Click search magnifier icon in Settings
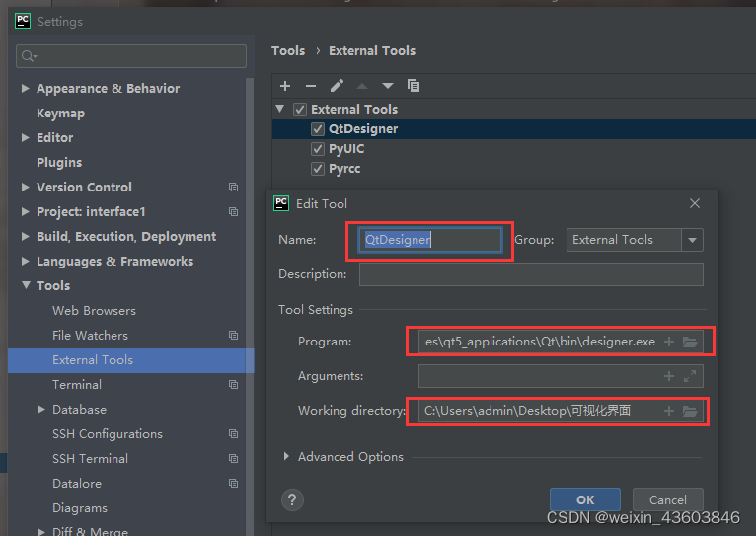Screen dimensions: 756x536 click(29, 56)
